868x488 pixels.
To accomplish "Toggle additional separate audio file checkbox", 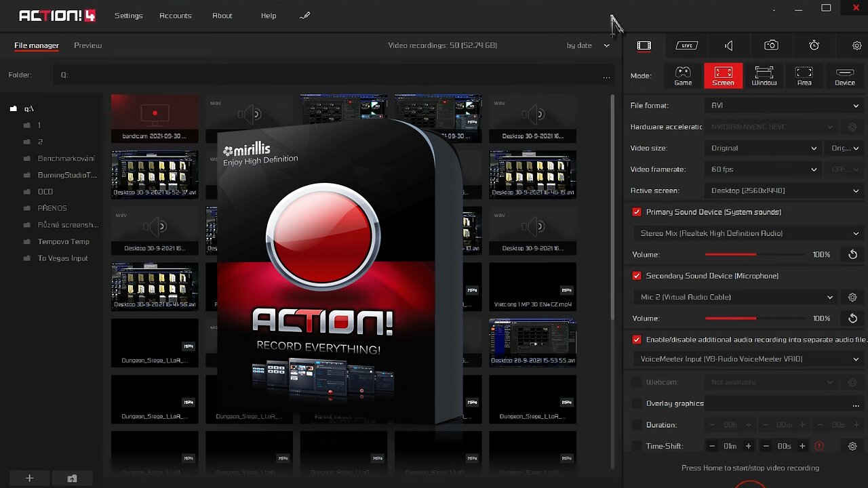I will tap(637, 340).
